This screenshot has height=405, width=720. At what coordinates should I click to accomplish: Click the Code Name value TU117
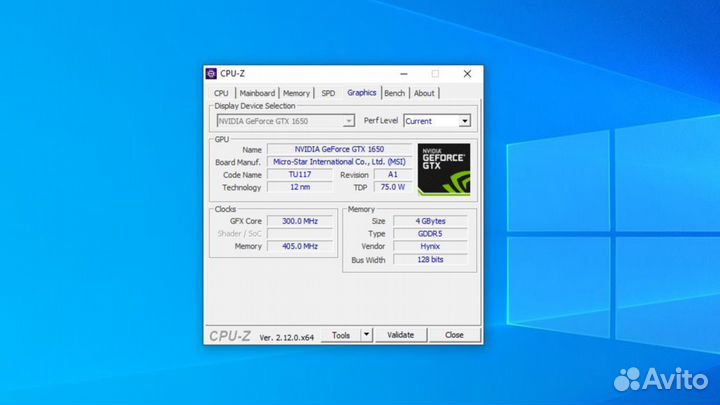point(300,174)
